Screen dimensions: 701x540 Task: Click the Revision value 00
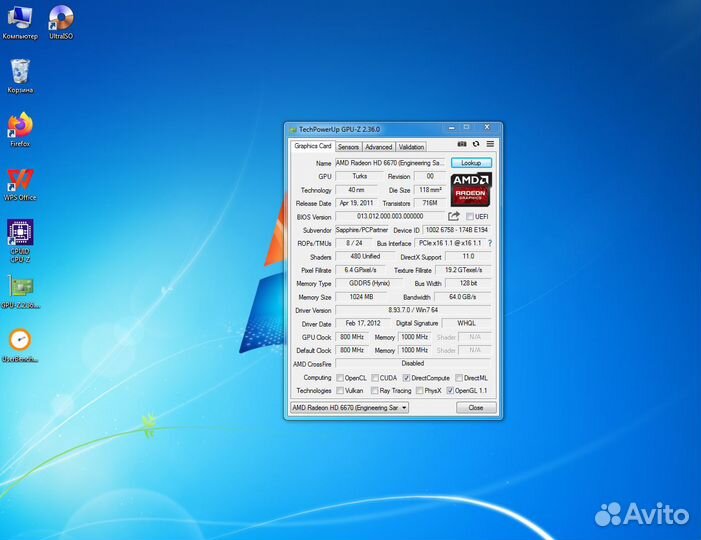430,176
